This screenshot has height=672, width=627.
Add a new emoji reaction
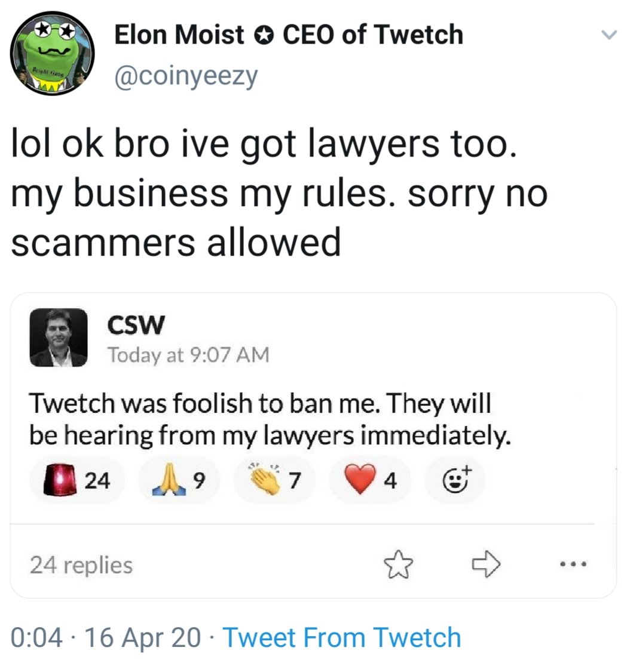pyautogui.click(x=455, y=480)
